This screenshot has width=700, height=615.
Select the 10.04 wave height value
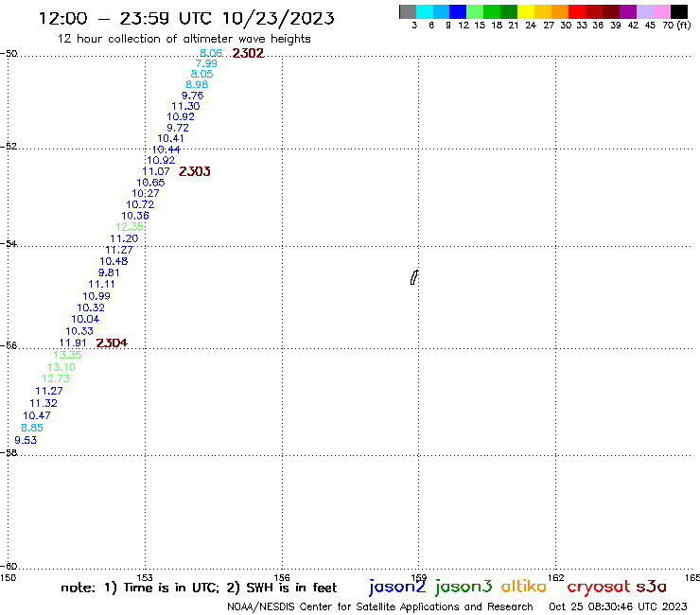[85, 320]
